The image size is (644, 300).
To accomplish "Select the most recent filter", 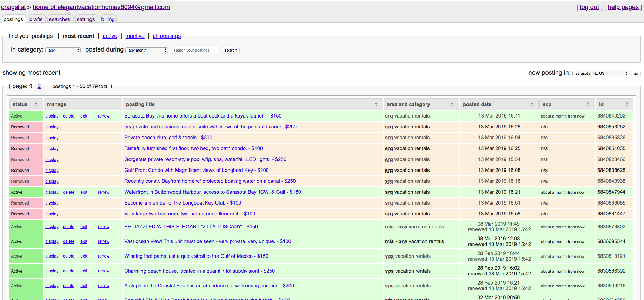I will pyautogui.click(x=79, y=36).
